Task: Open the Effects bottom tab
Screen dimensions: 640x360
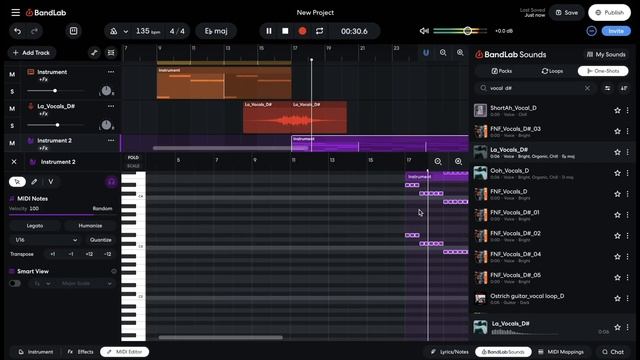Action: coord(80,352)
